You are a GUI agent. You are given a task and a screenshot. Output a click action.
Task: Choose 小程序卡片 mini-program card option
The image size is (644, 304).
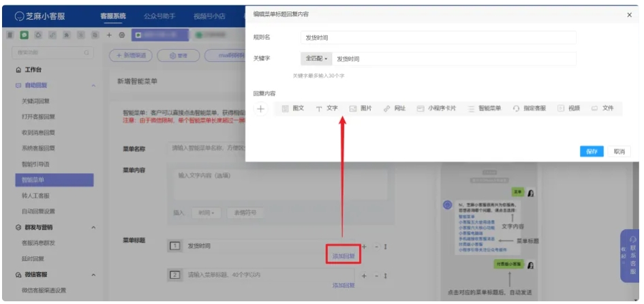point(436,108)
